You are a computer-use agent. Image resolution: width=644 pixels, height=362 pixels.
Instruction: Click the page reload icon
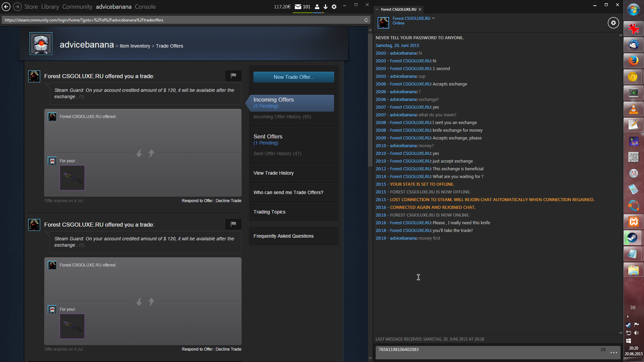click(x=366, y=20)
